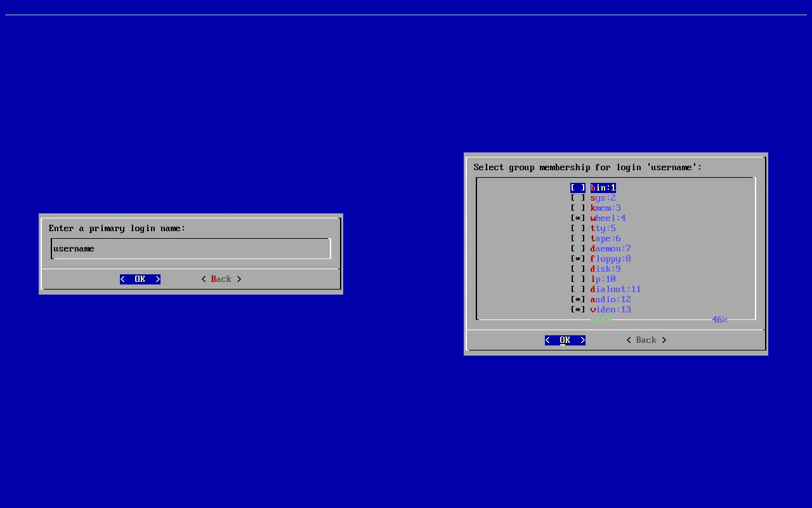The width and height of the screenshot is (812, 508).
Task: Select the wheel:4 group label
Action: 608,218
